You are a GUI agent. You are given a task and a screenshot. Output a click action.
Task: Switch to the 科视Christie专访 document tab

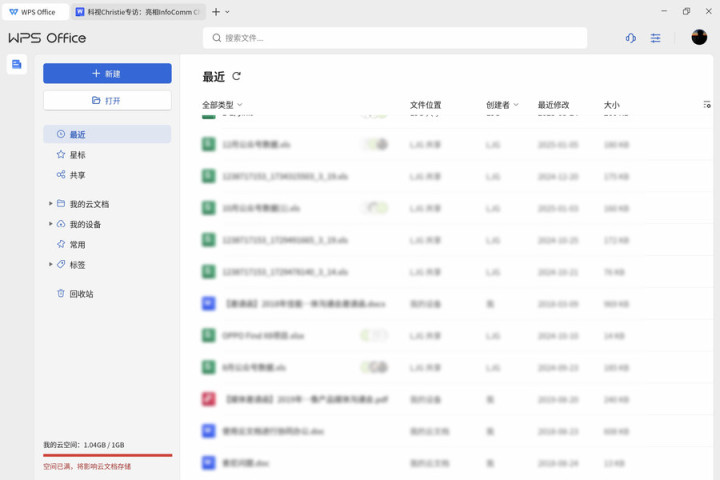[138, 12]
